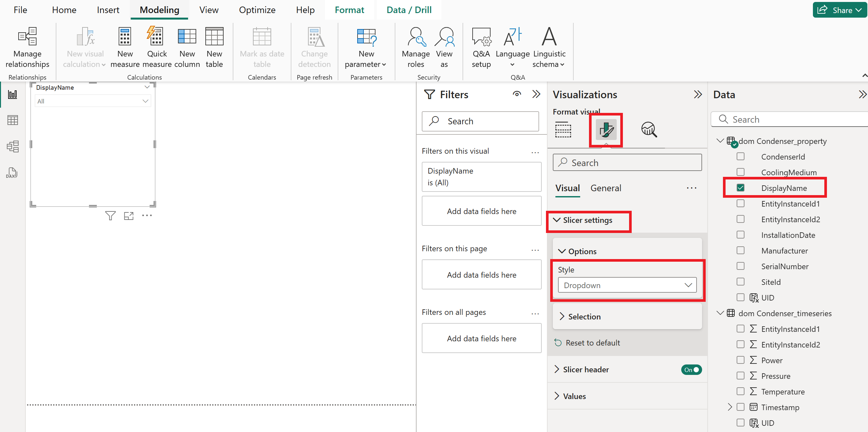Open Model view in left sidebar
The image size is (868, 432).
(x=12, y=147)
